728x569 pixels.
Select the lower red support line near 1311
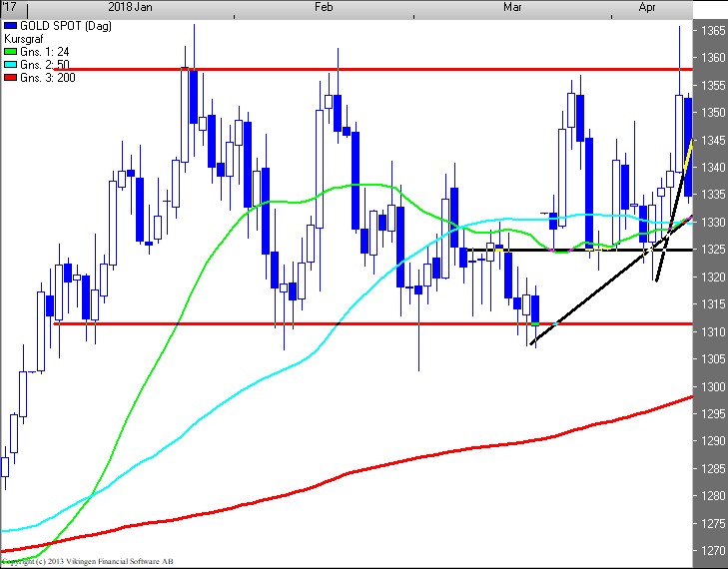point(371,324)
